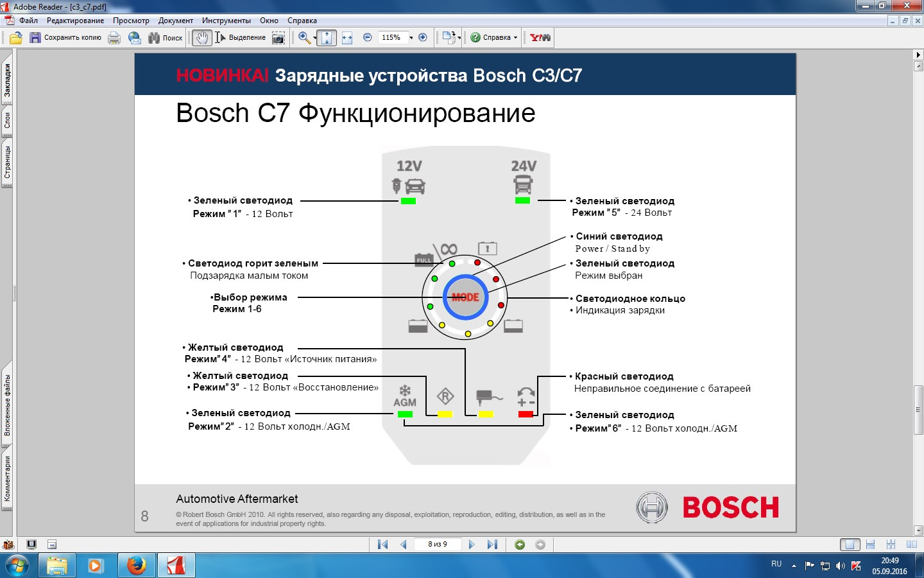Open the Просмотр menu
The width and height of the screenshot is (924, 578).
click(x=131, y=21)
